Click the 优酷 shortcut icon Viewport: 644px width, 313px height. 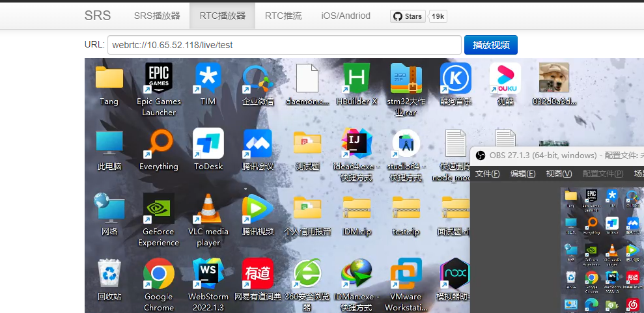click(x=505, y=78)
